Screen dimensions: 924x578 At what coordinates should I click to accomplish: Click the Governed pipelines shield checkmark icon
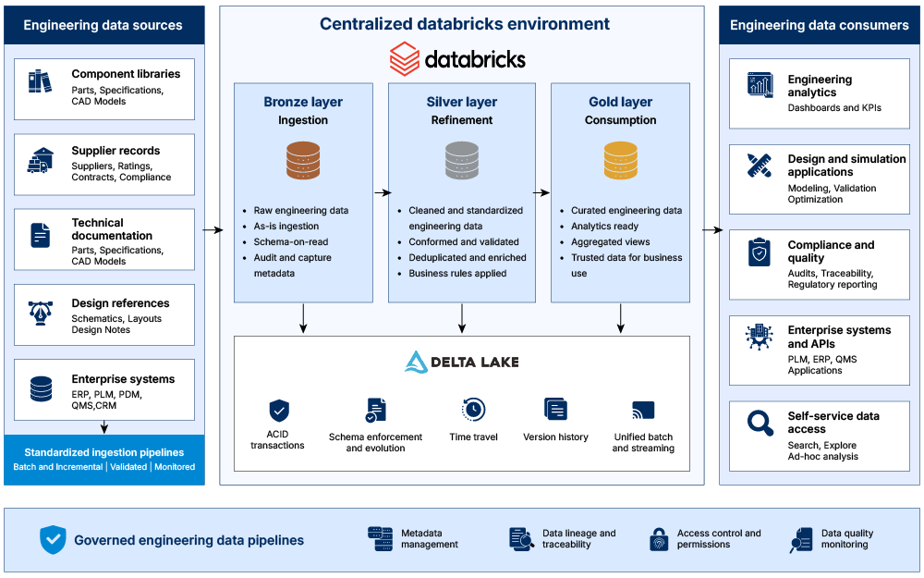53,540
